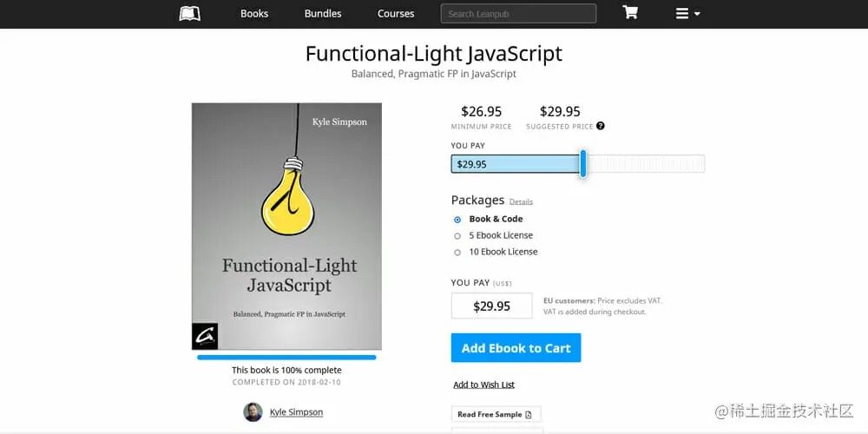Click the suggested price help question mark

pos(601,126)
